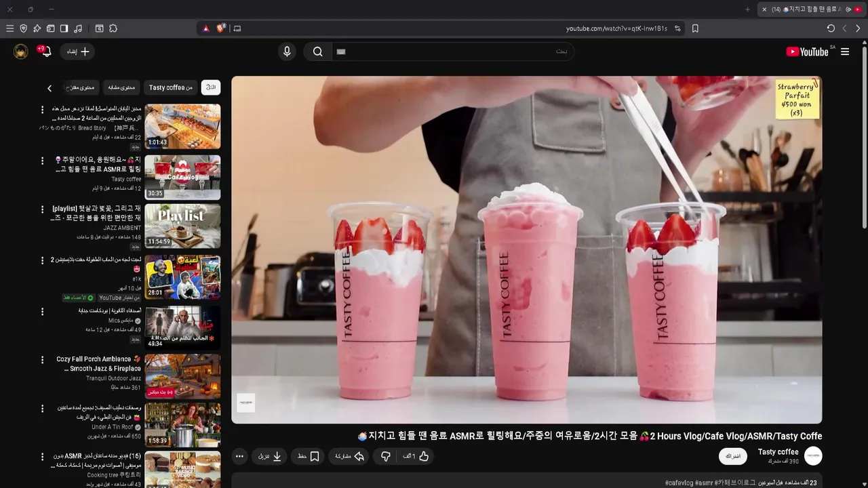The image size is (868, 488).
Task: Open more actions three-dot button under video
Action: [239, 457]
